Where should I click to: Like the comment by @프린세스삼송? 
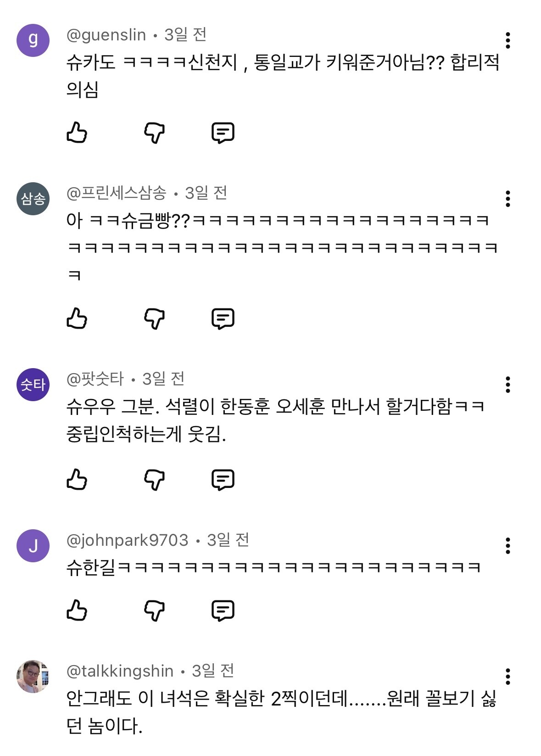point(77,318)
